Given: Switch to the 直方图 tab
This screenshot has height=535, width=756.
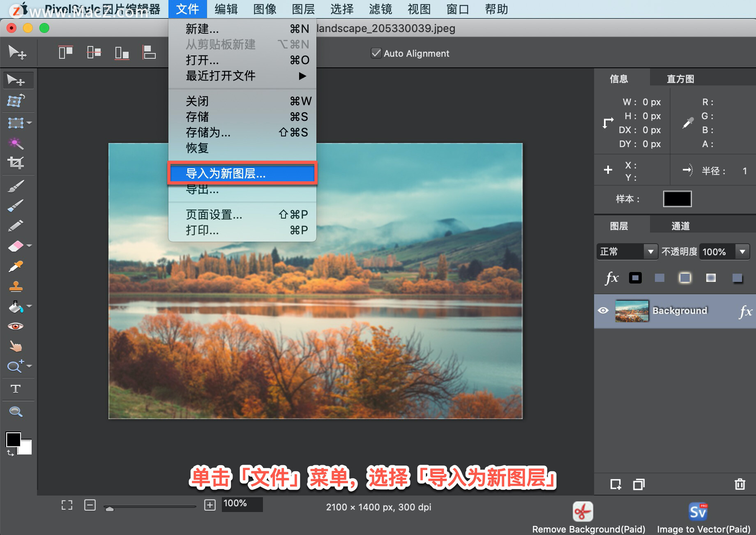Looking at the screenshot, I should pyautogui.click(x=680, y=78).
